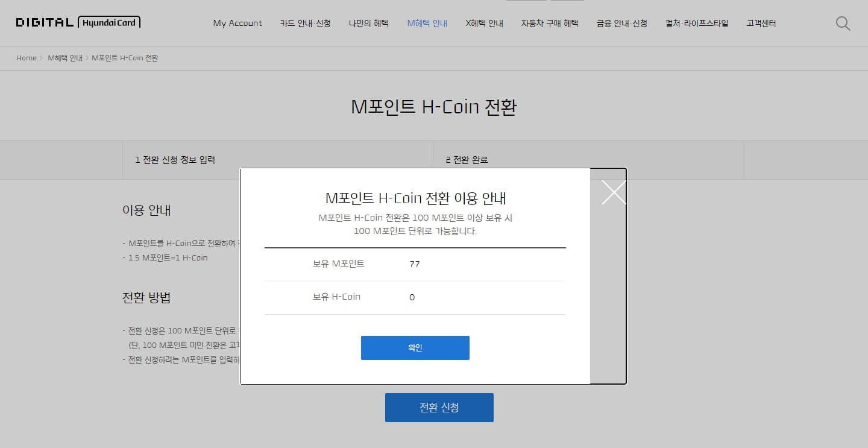Click the 보유 H-Coin value 0
The width and height of the screenshot is (868, 448).
[x=412, y=297]
